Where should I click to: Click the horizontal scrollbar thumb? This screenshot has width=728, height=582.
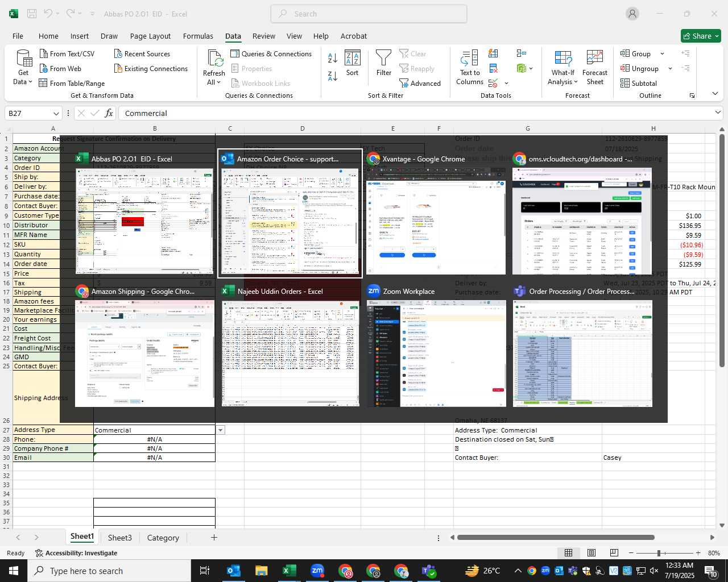coord(556,537)
